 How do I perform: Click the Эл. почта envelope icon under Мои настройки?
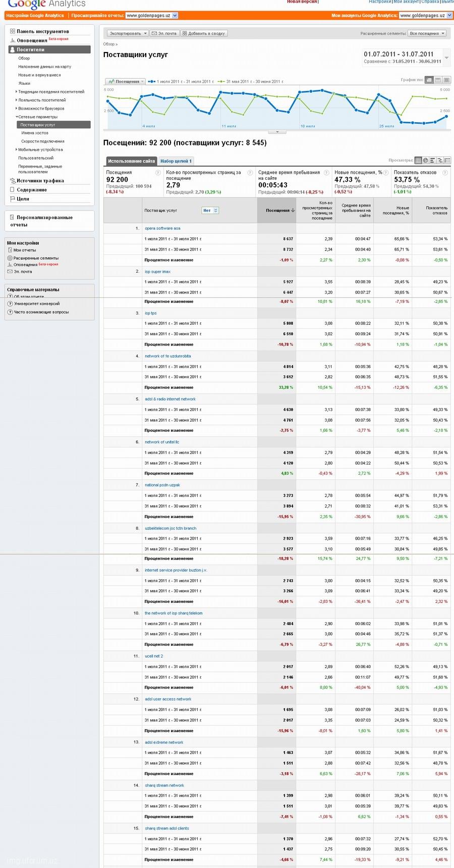(10, 272)
